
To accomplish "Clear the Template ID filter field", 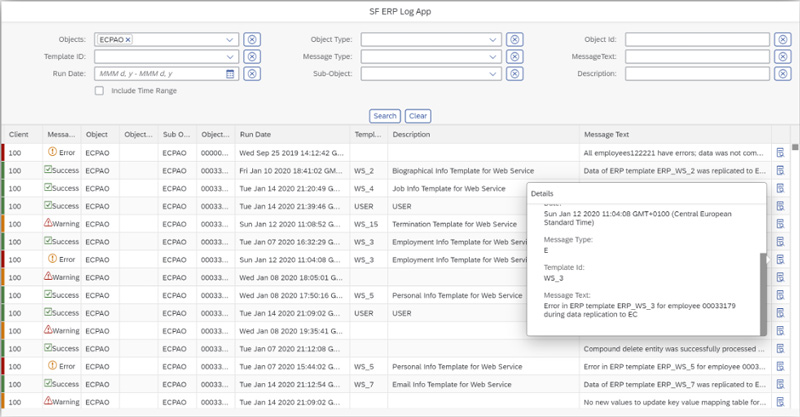I will click(252, 57).
